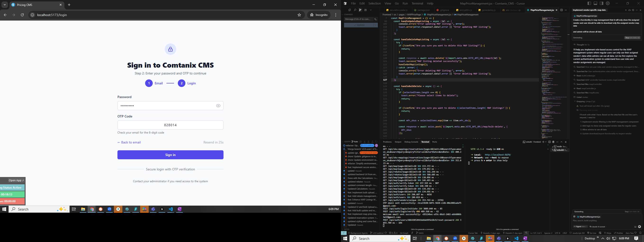
Task: Reload the Pricing CMS browser page
Action: [x=22, y=15]
